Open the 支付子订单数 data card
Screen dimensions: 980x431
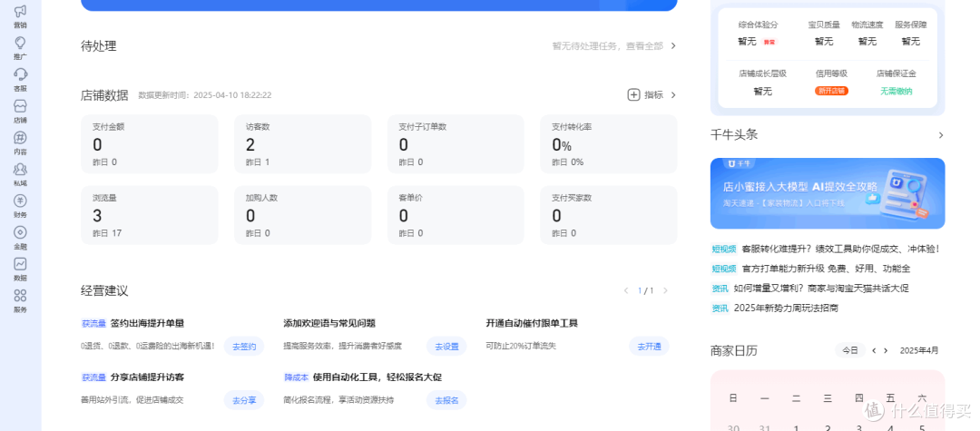456,143
